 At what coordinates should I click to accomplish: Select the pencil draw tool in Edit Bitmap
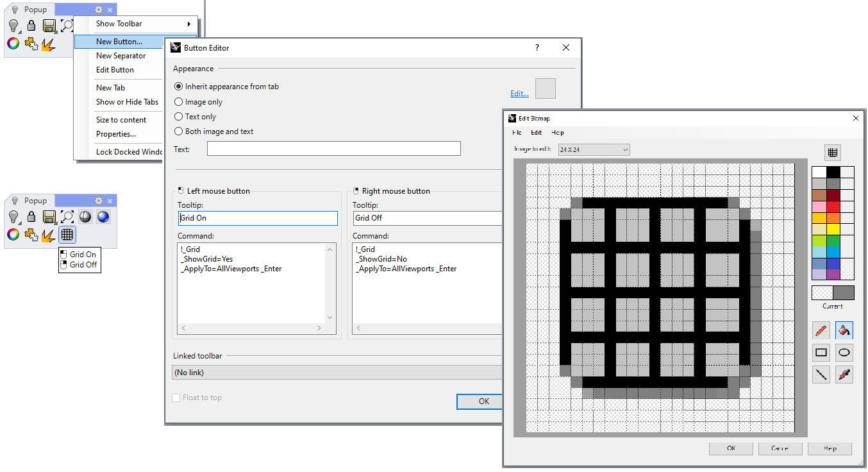click(821, 330)
